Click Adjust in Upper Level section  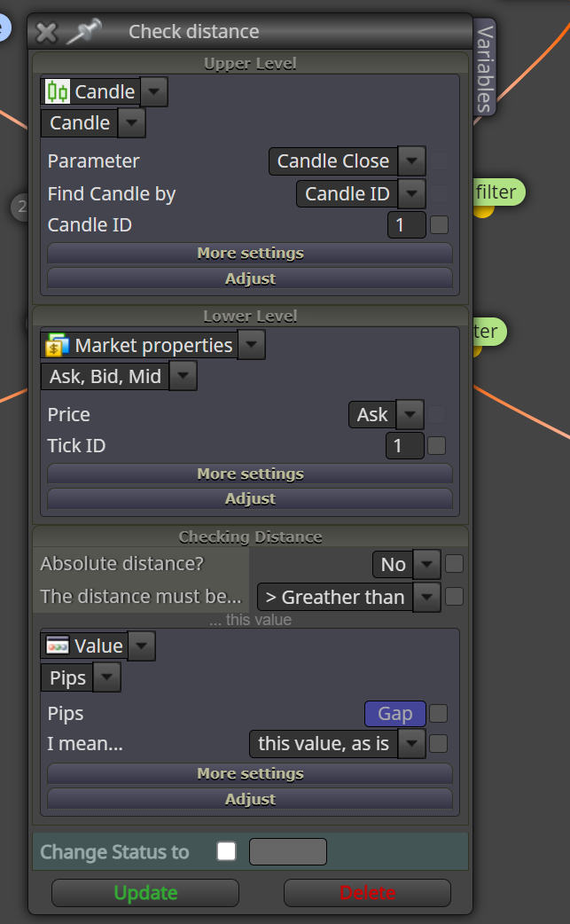click(x=250, y=278)
